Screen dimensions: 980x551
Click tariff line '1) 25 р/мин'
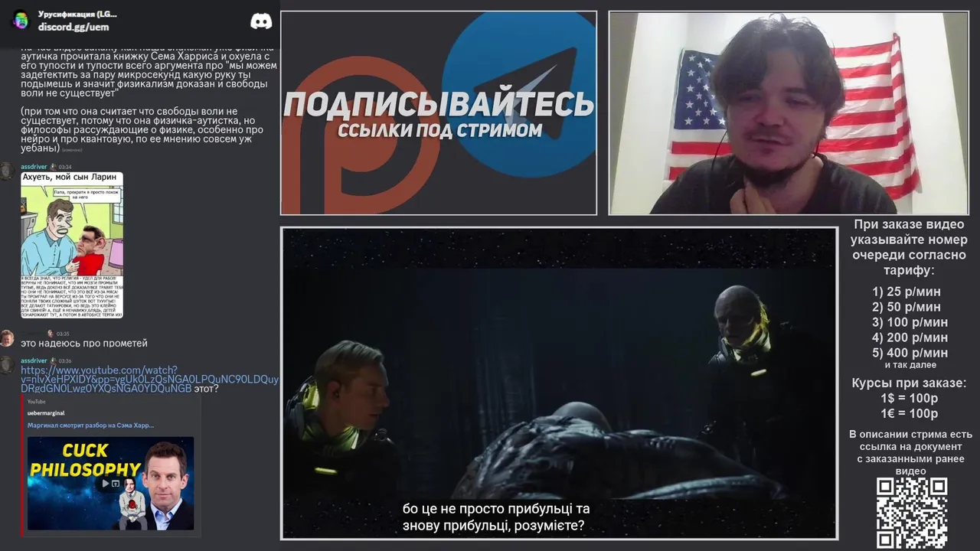coord(906,292)
